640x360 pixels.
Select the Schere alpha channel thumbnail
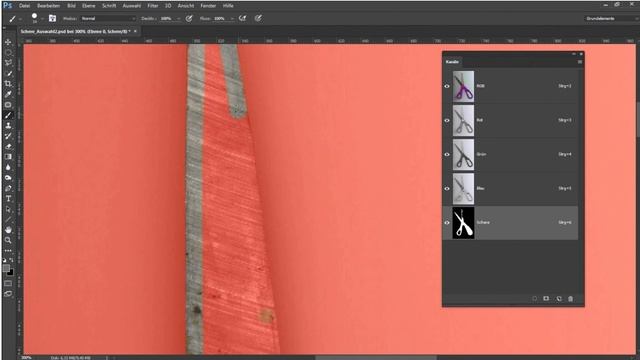(463, 222)
